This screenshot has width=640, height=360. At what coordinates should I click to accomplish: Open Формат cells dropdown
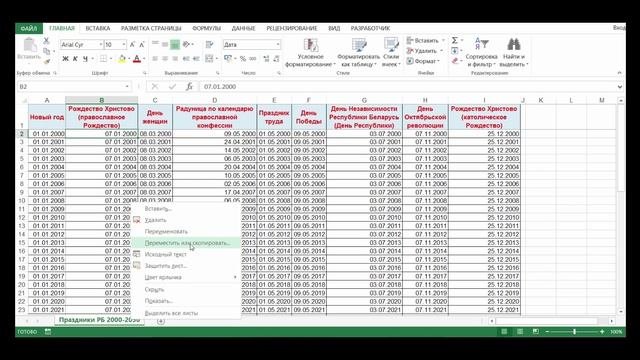pyautogui.click(x=423, y=61)
